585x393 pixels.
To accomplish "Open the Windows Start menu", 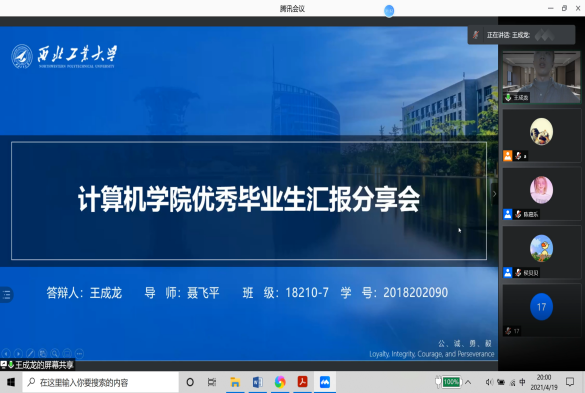I will pyautogui.click(x=11, y=382).
